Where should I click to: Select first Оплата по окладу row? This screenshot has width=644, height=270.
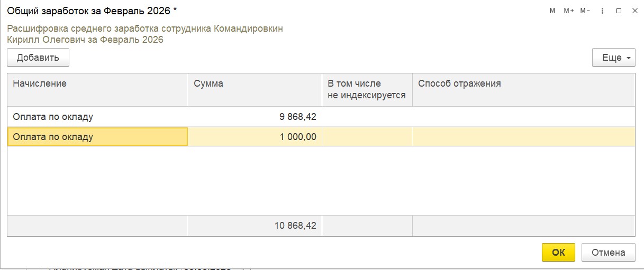click(97, 117)
